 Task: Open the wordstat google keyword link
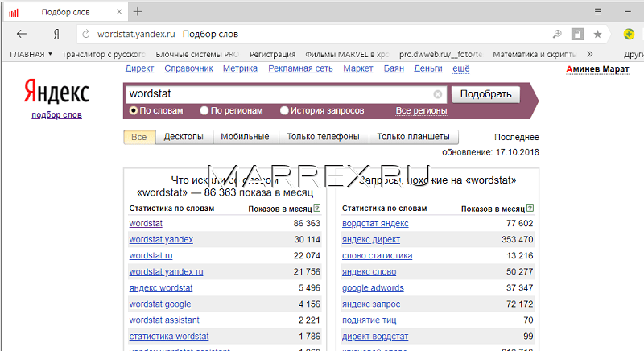point(160,304)
